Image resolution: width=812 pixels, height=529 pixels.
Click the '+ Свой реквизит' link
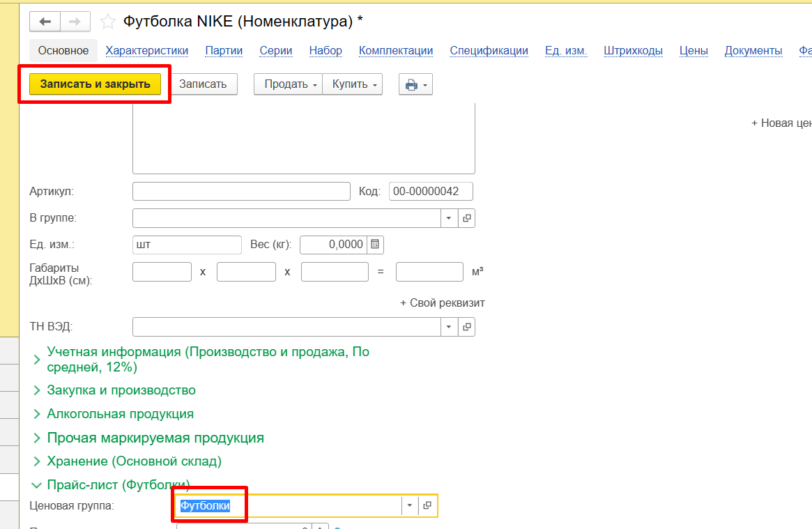[443, 303]
